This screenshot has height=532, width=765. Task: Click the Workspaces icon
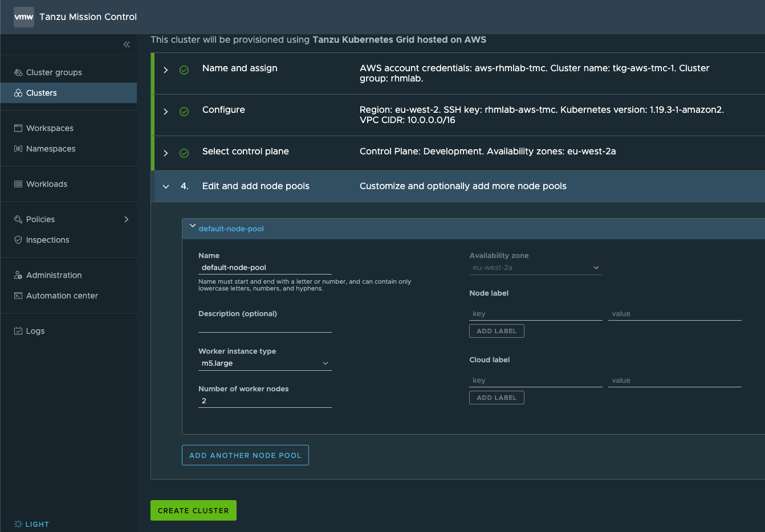click(18, 128)
